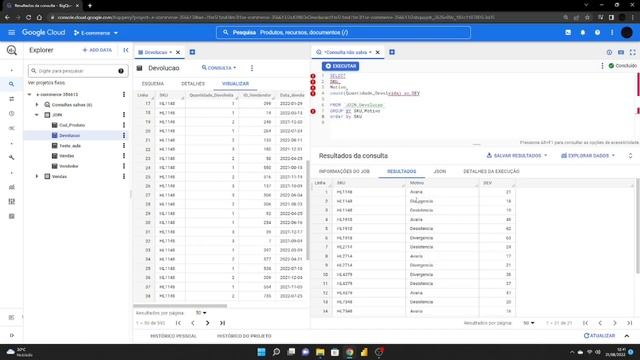Expand Vendas dataset tree node
This screenshot has width=640, height=360.
pyautogui.click(x=37, y=176)
